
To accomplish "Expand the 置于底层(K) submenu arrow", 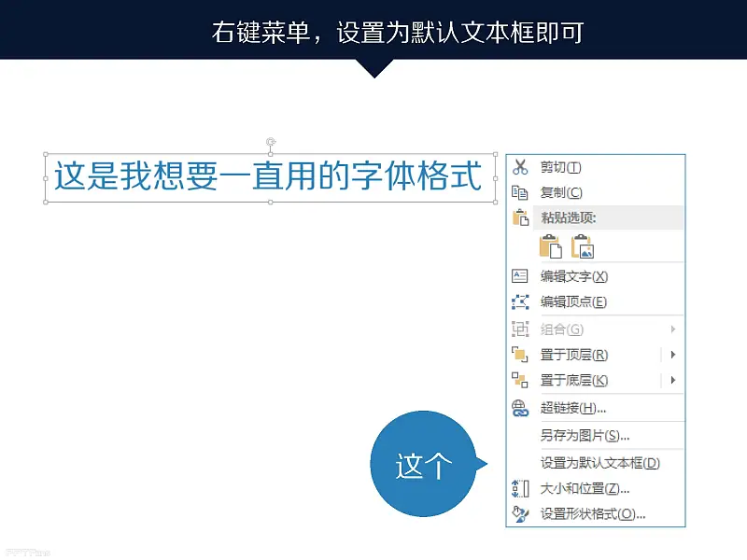I will tap(672, 380).
